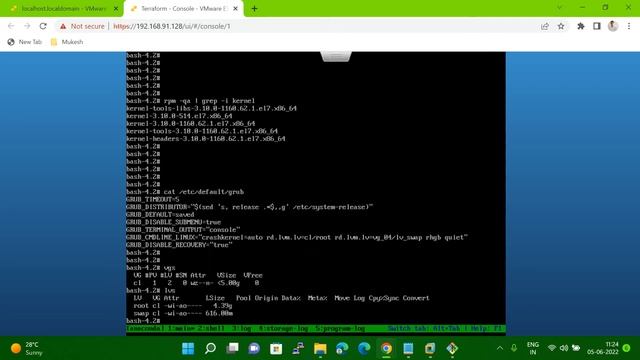Image resolution: width=640 pixels, height=360 pixels.
Task: Open the Mukesh bookmarks folder
Action: 67,42
